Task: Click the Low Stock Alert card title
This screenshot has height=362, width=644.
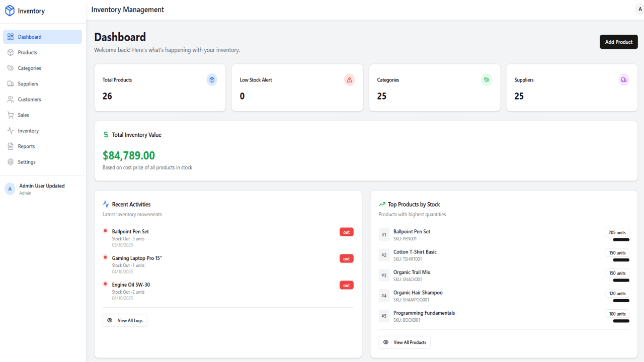Action: (256, 80)
